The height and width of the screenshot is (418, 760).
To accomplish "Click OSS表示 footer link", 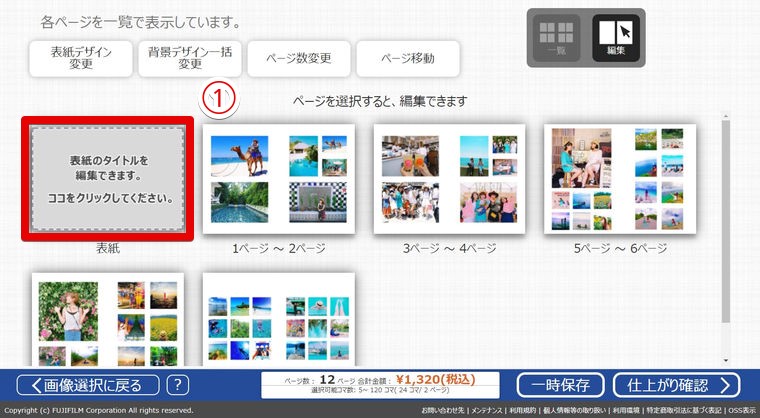I will tap(742, 411).
